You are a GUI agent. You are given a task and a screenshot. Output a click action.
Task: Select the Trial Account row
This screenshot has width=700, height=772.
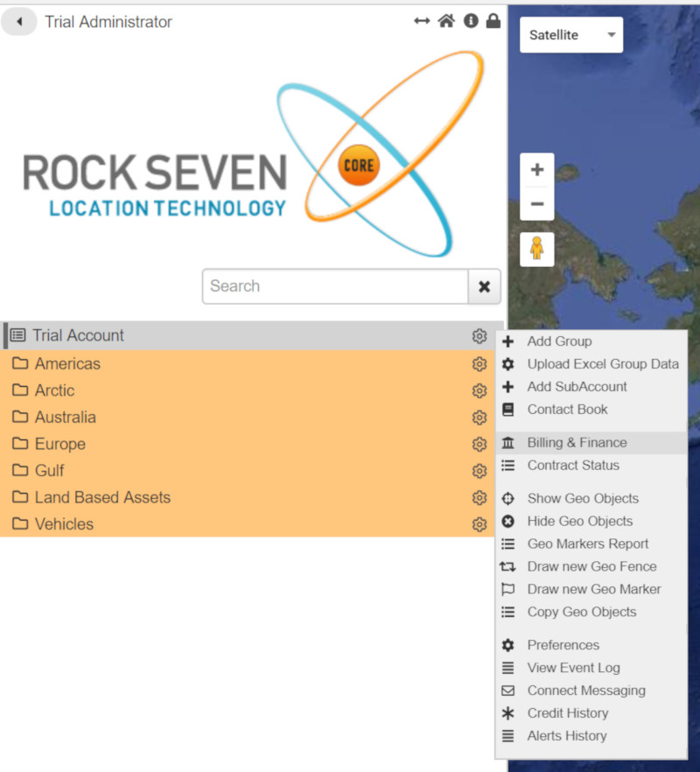254,335
